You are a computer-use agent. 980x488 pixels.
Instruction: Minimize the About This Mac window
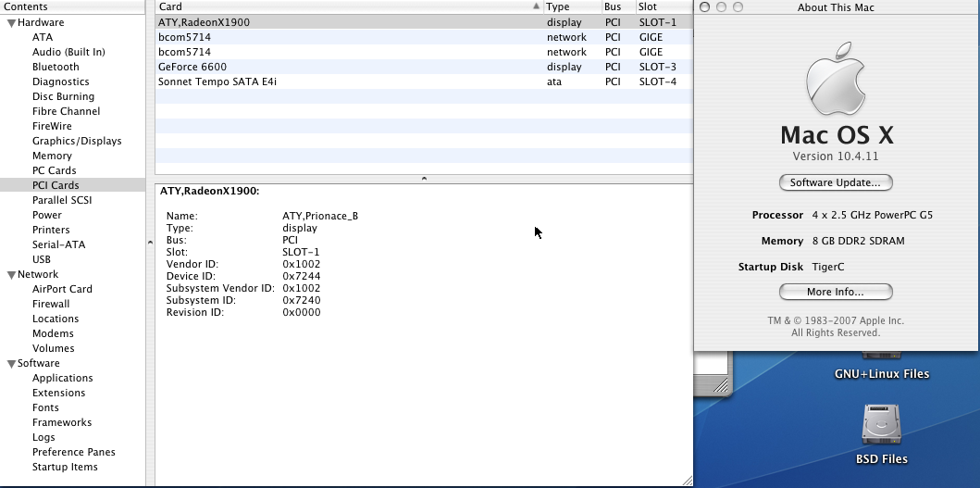coord(721,6)
